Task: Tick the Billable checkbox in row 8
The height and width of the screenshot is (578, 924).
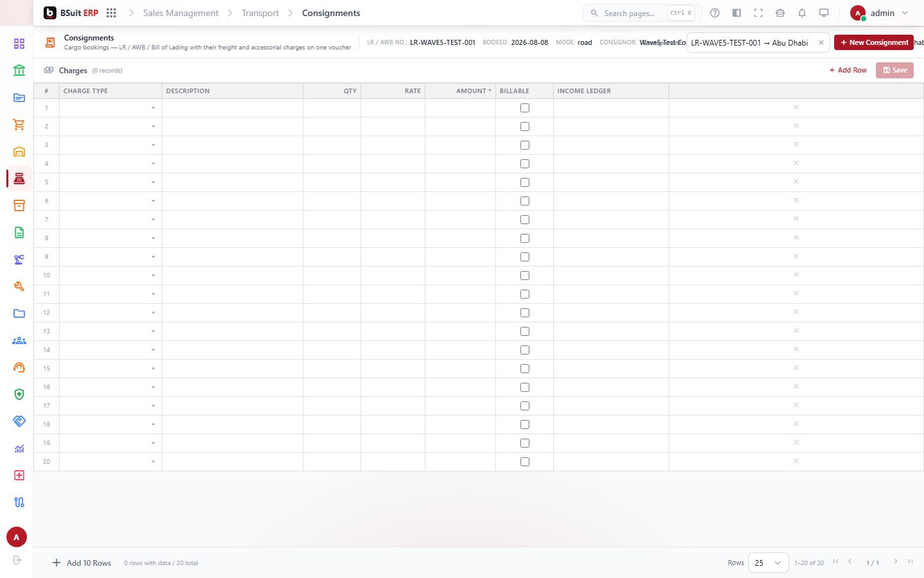Action: pos(525,238)
